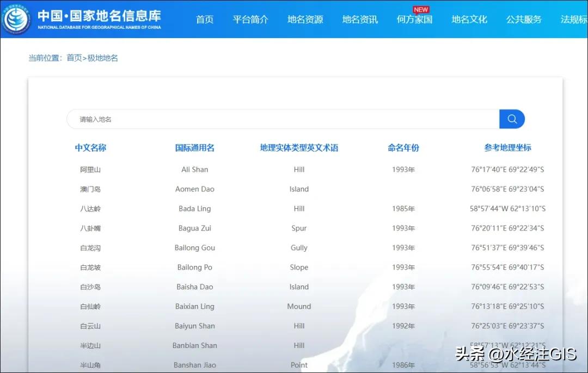Viewport: 588px width, 373px height.
Task: Click coordinates 76°09′46″E 69°22′53″S
Action: pos(508,287)
